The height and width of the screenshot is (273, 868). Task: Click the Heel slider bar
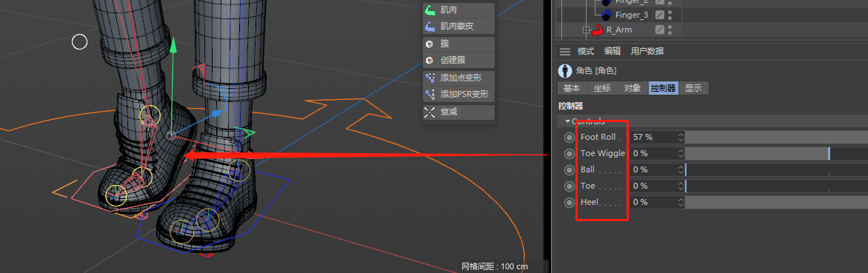point(777,202)
